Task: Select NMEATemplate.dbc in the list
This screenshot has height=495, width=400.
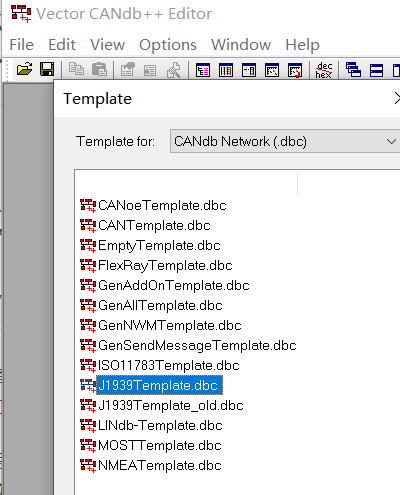Action: [160, 465]
